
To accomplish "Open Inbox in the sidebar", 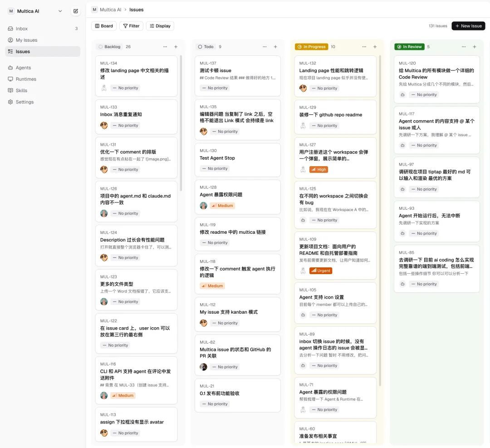I will tap(22, 29).
